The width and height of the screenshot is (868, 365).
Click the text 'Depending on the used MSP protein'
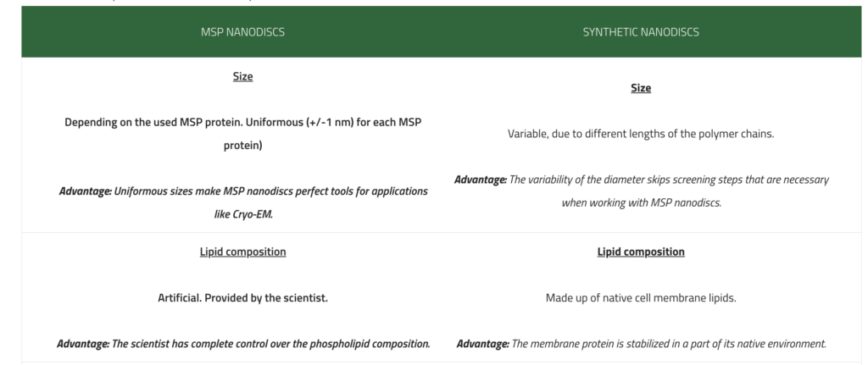183,122
